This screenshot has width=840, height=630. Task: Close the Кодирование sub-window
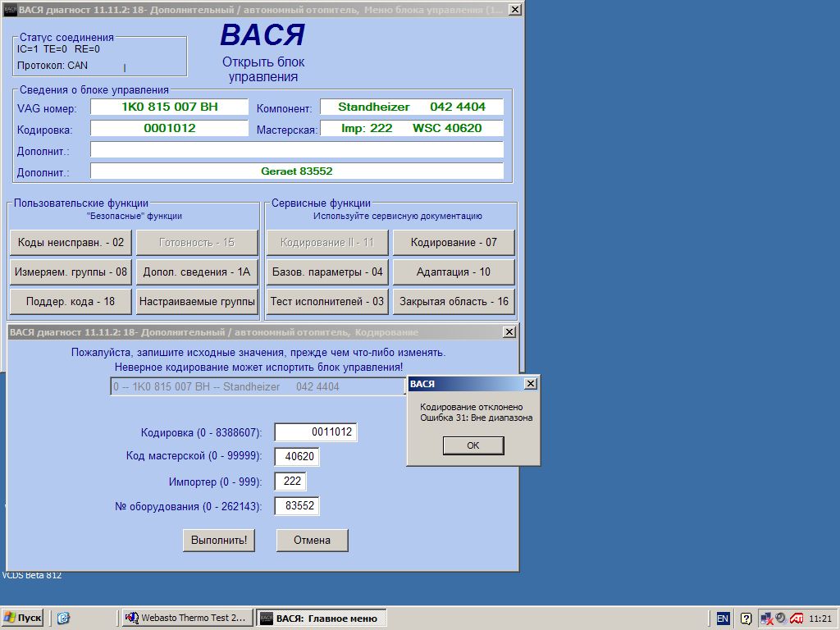click(509, 332)
